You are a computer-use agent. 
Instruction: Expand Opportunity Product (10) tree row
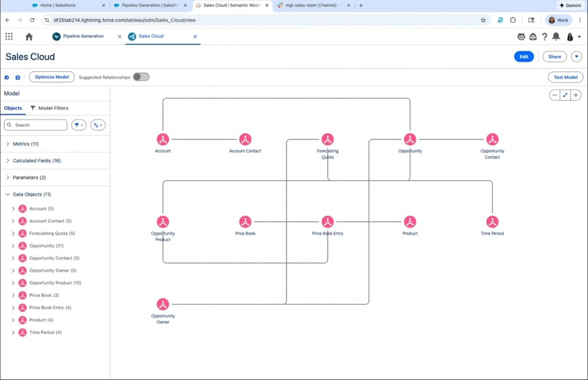coord(13,283)
